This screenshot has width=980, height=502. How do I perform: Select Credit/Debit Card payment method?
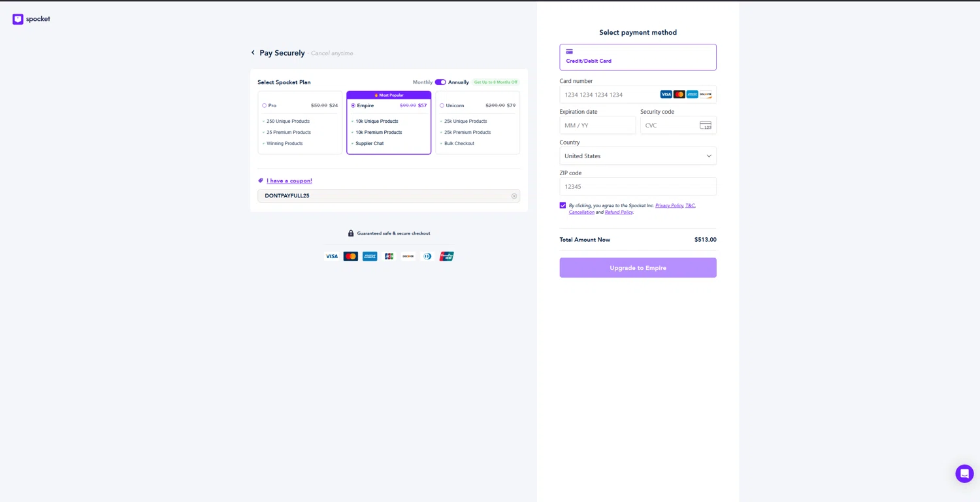638,57
